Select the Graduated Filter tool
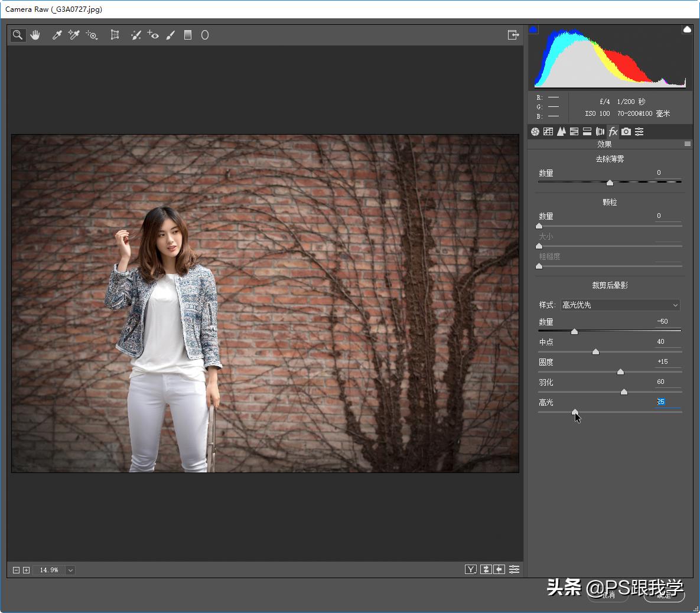The width and height of the screenshot is (700, 613). click(188, 35)
